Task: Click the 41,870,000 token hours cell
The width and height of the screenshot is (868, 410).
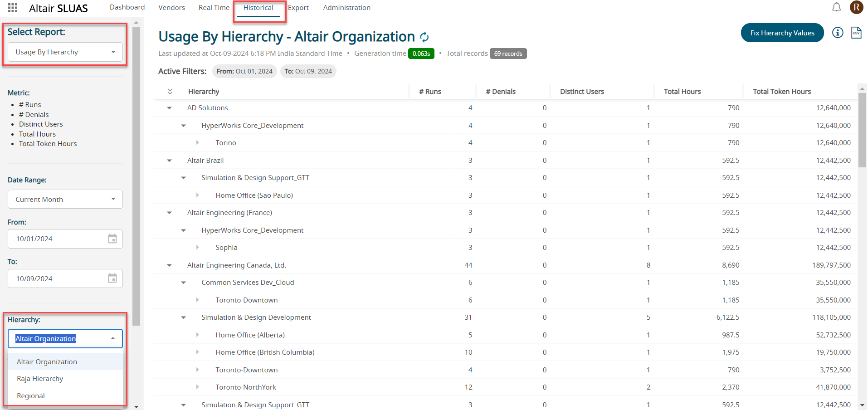Action: [x=834, y=387]
